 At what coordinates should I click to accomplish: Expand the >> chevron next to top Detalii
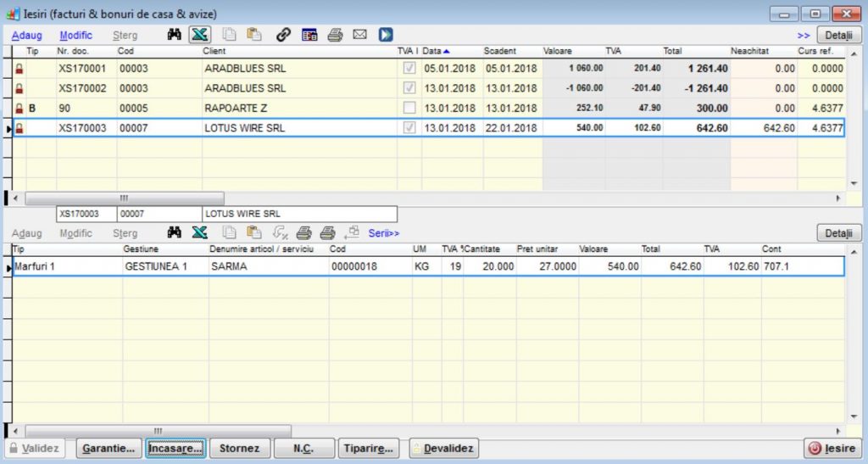pyautogui.click(x=804, y=36)
